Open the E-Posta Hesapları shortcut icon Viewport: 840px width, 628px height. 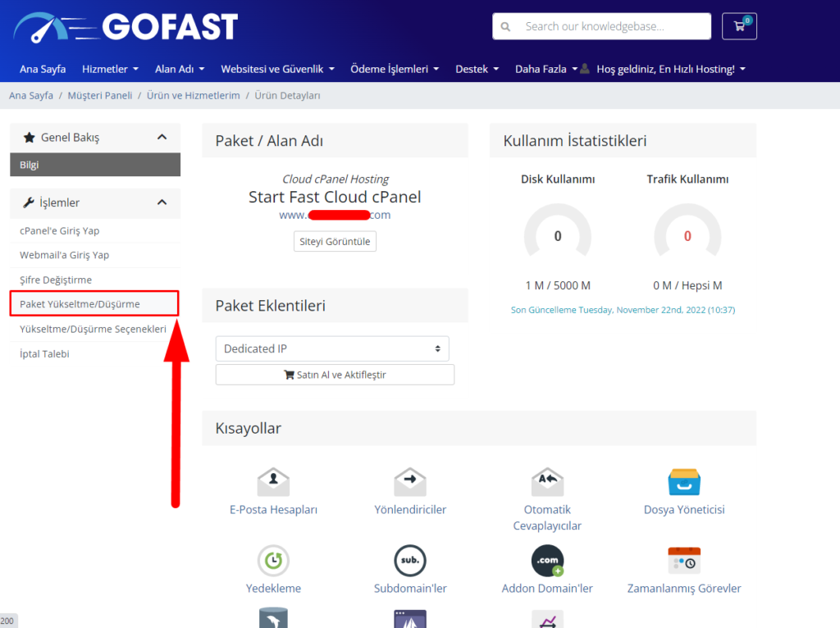click(x=273, y=481)
